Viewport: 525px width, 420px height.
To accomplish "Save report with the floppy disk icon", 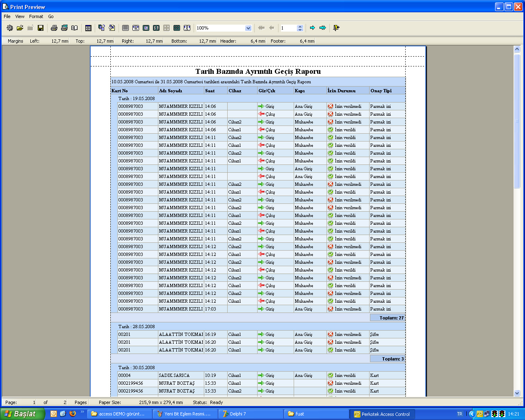I will 41,28.
